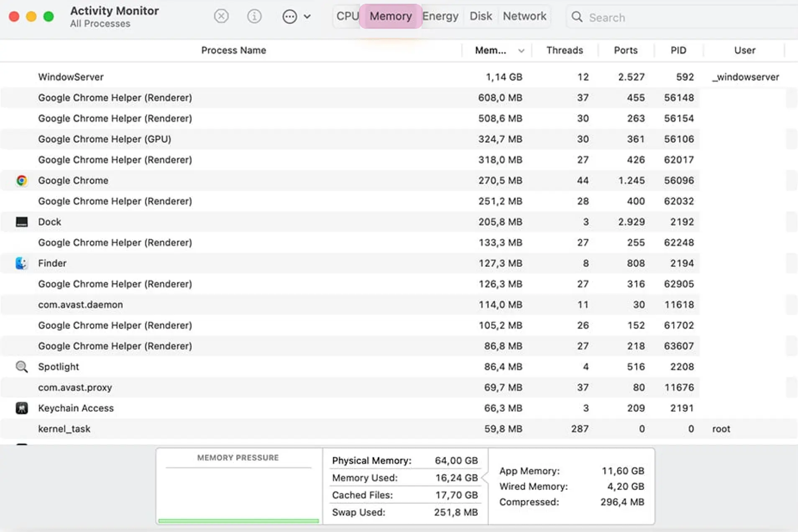Image resolution: width=798 pixels, height=532 pixels.
Task: Click the Dock process icon
Action: (22, 222)
